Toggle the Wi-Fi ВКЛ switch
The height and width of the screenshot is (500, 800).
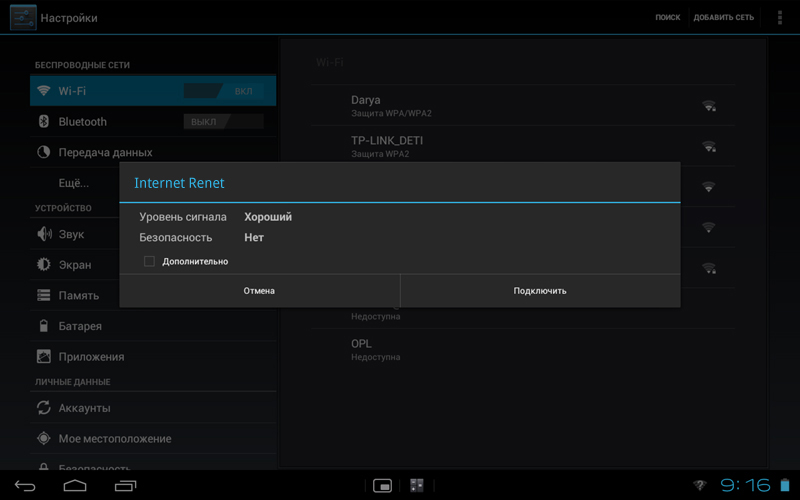[x=223, y=91]
